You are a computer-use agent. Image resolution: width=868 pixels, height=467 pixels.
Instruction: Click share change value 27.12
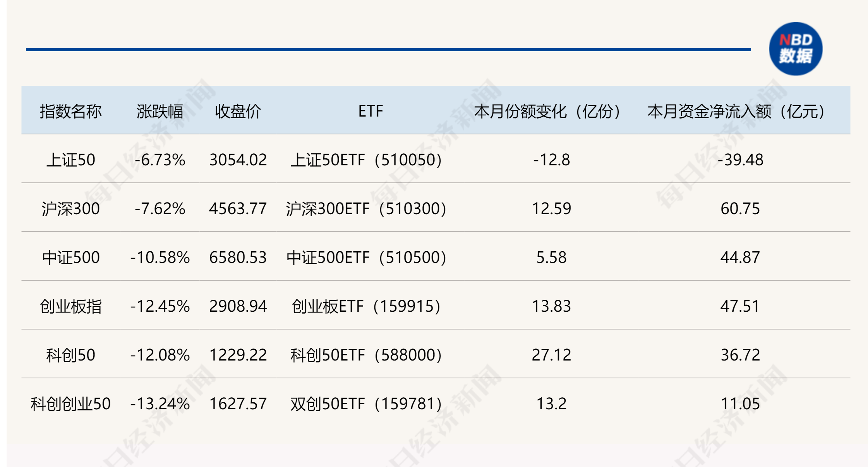click(x=551, y=355)
